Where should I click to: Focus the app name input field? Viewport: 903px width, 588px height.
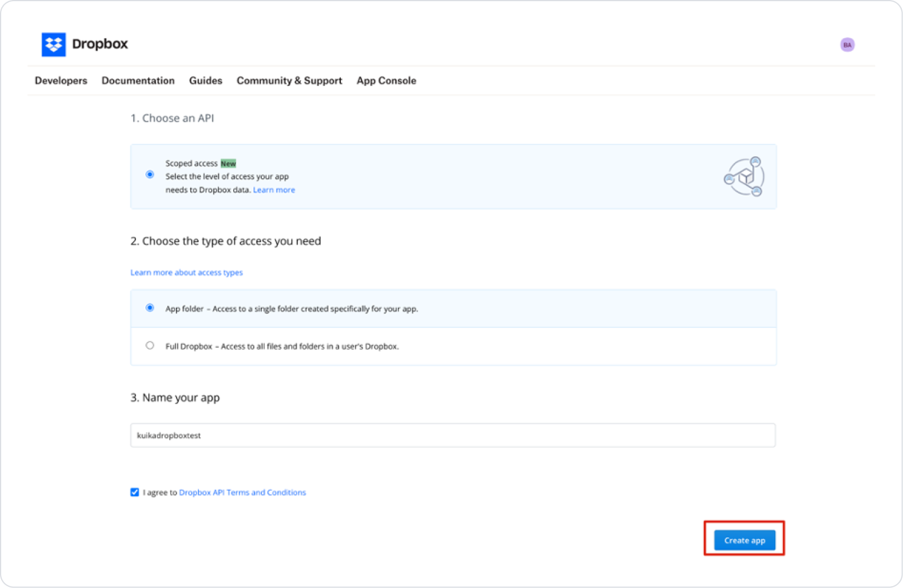pyautogui.click(x=453, y=436)
